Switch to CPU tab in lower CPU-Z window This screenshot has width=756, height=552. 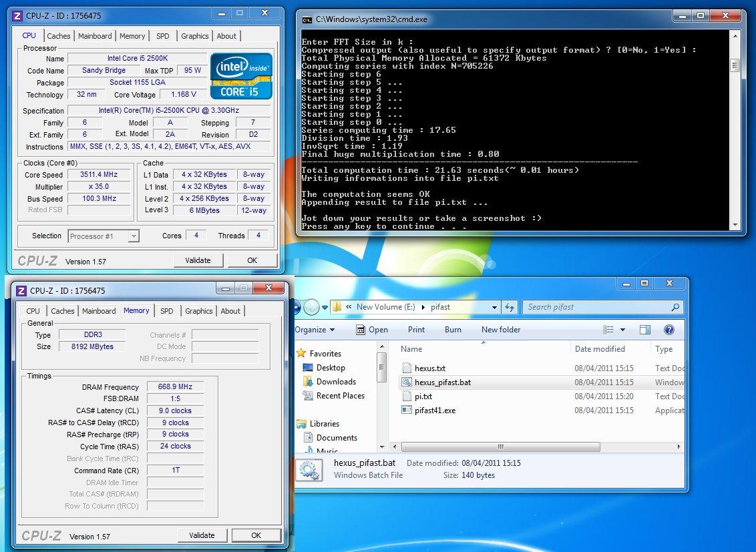33,310
